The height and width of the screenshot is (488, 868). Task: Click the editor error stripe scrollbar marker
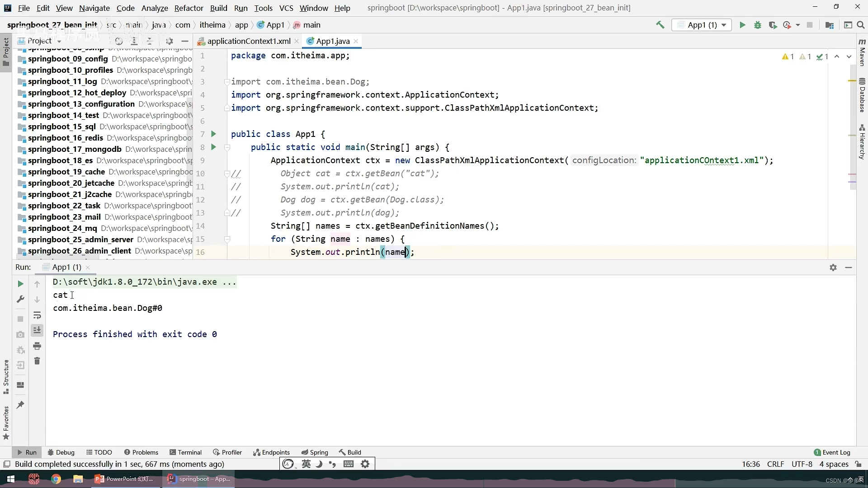pyautogui.click(x=852, y=81)
